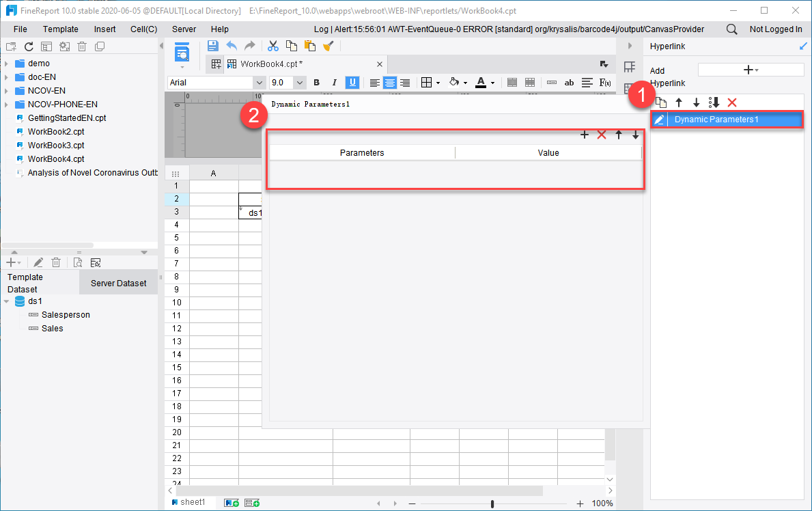Open the report Preview icon

point(182,53)
